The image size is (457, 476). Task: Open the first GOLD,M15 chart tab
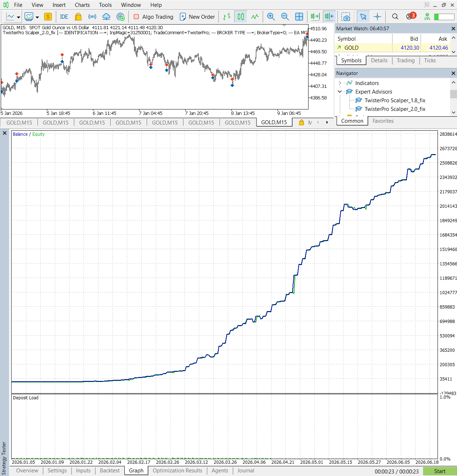point(19,122)
